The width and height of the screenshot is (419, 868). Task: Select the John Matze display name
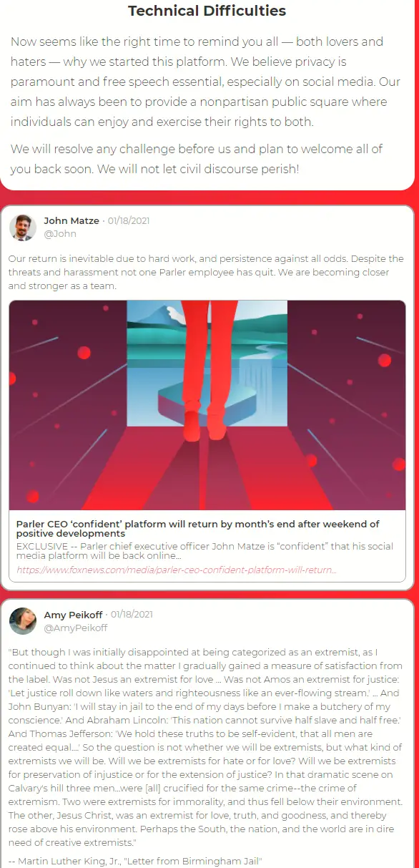tap(72, 220)
